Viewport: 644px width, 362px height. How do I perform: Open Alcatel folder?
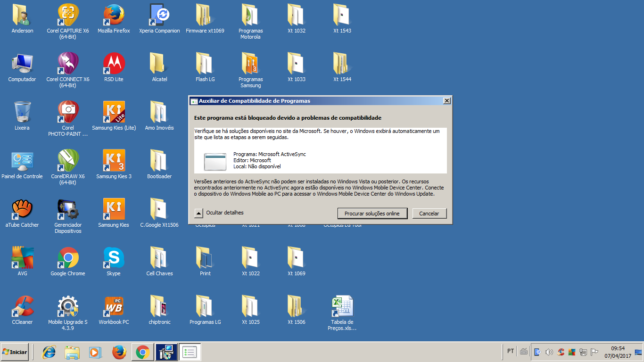(159, 67)
